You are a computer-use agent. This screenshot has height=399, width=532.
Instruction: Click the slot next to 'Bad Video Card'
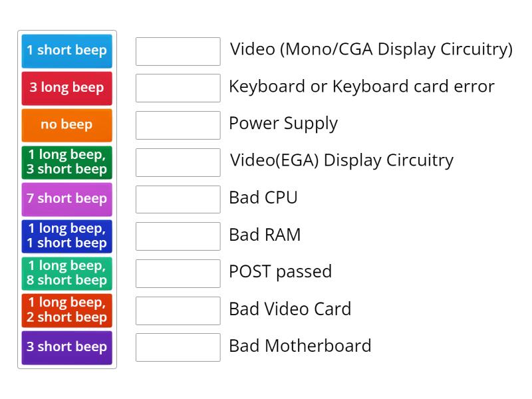click(178, 309)
